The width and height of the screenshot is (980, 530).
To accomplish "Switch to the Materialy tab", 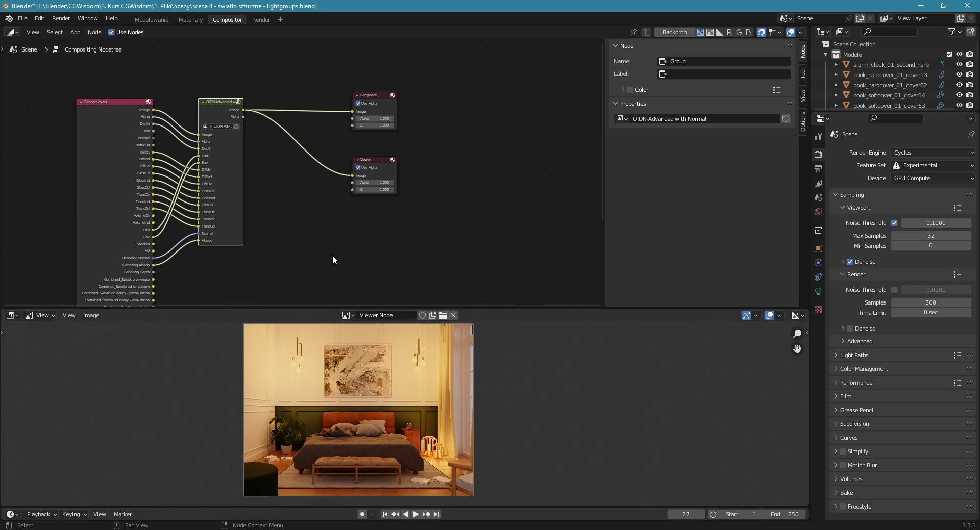I will tap(190, 19).
